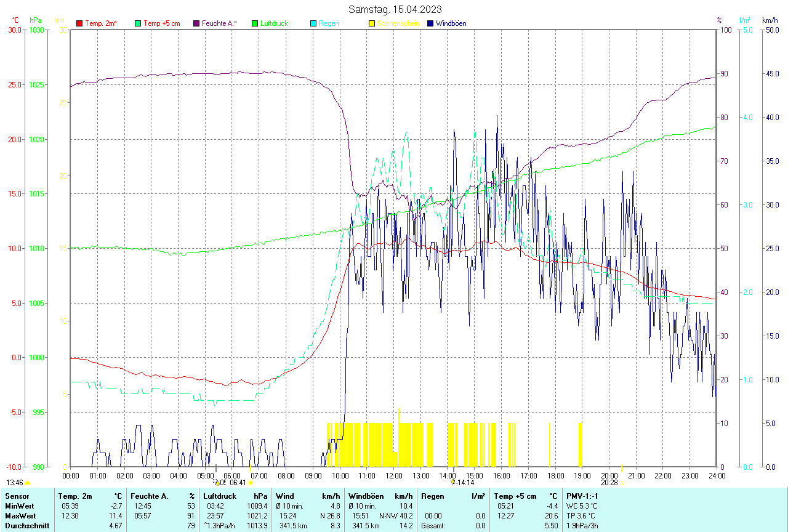
Task: Click the 'km/h' axis unit at top right
Action: pos(770,20)
